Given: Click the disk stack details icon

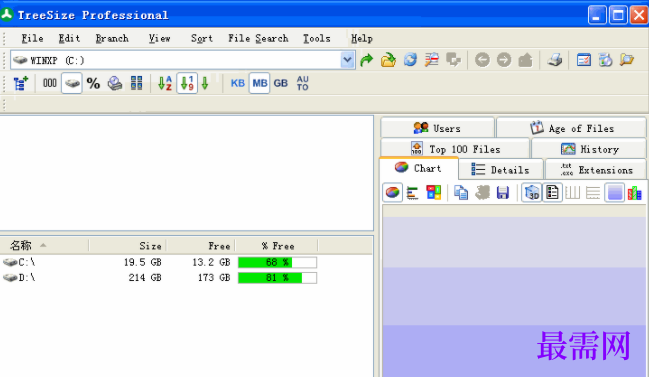Looking at the screenshot, I should click(115, 83).
